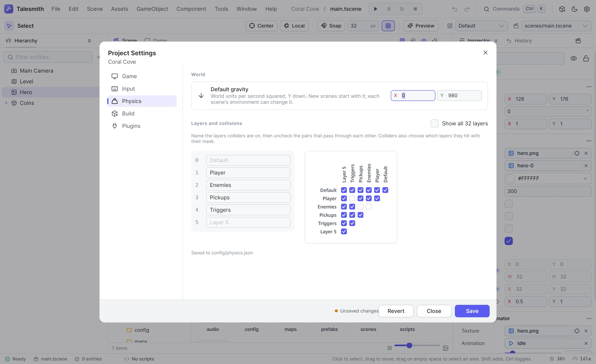Start the Play button in the top bar

(375, 9)
